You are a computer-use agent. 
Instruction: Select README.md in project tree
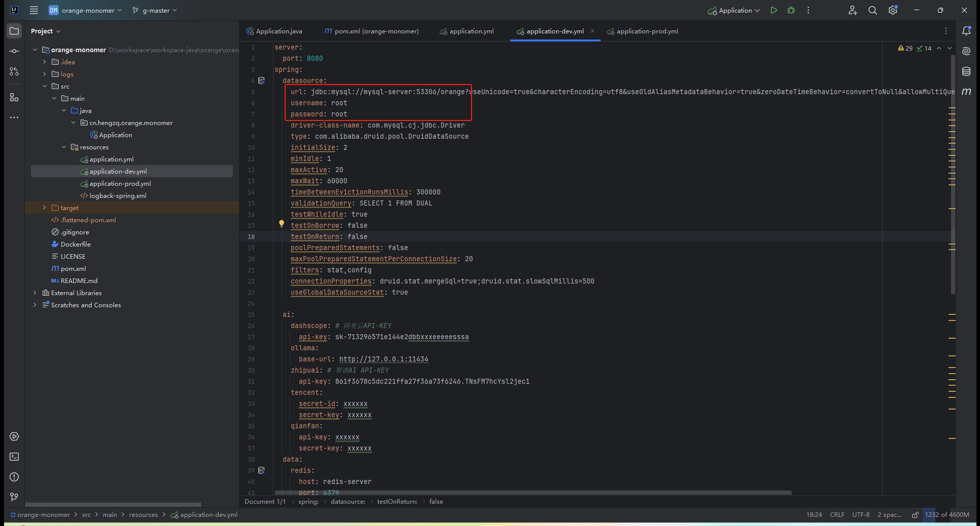[x=79, y=280]
